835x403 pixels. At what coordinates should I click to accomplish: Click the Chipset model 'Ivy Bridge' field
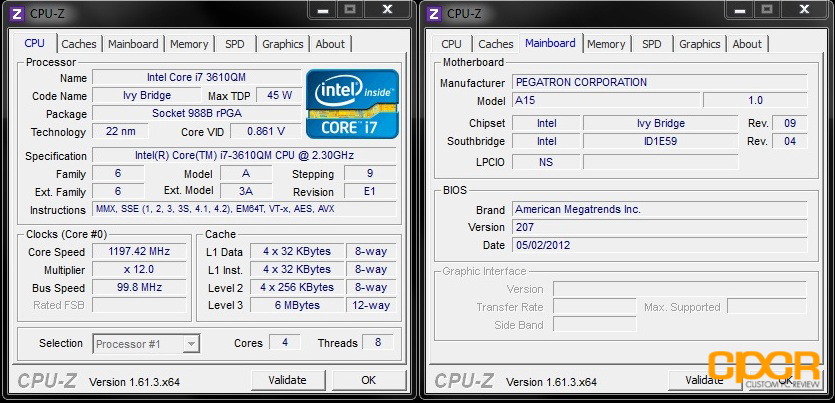(x=661, y=123)
